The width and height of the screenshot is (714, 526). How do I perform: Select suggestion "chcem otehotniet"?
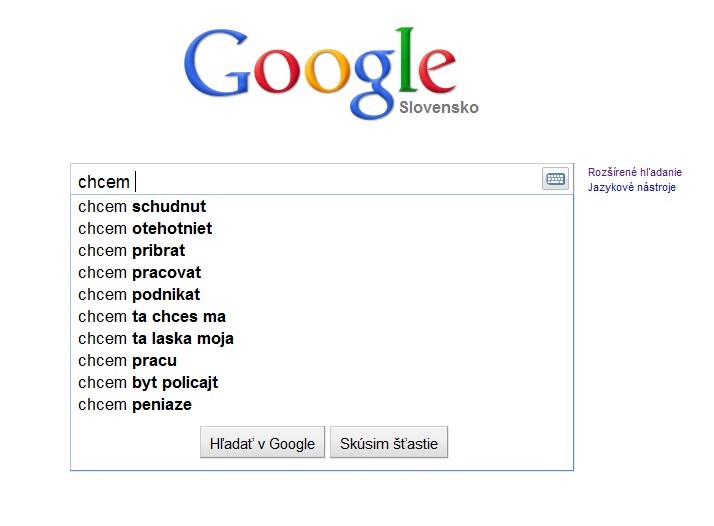[321, 228]
